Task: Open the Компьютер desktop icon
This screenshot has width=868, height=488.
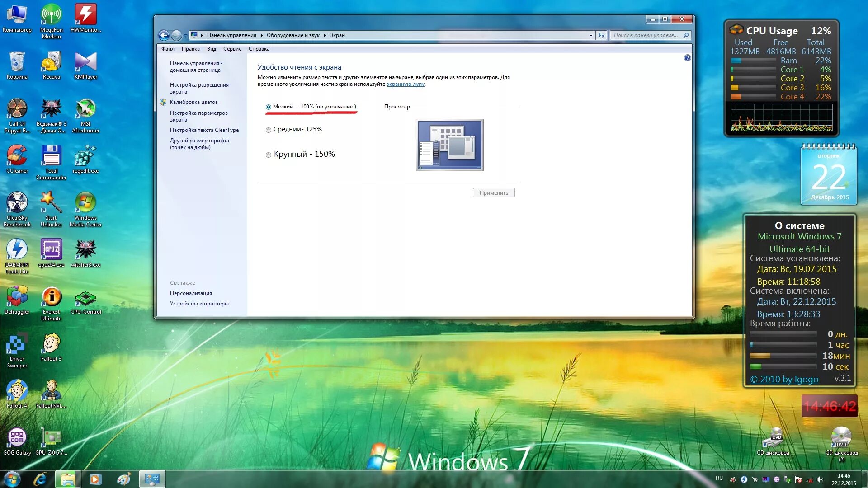Action: [17, 18]
